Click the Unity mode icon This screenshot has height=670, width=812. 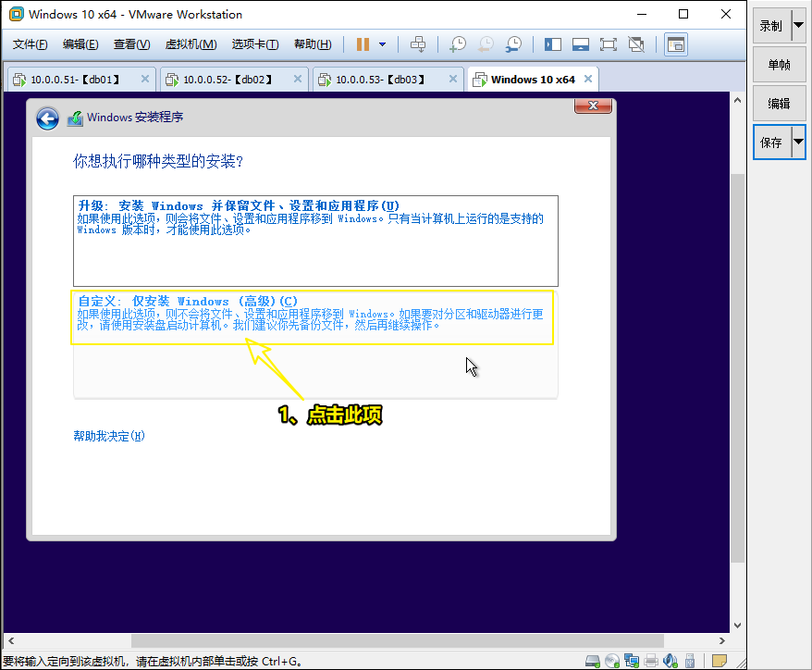pos(636,44)
